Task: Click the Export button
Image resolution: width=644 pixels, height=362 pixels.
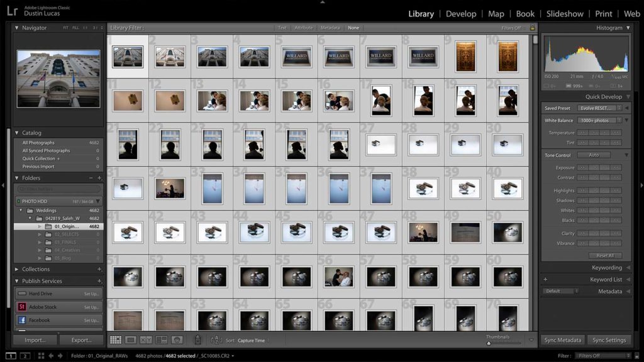Action: click(x=81, y=340)
